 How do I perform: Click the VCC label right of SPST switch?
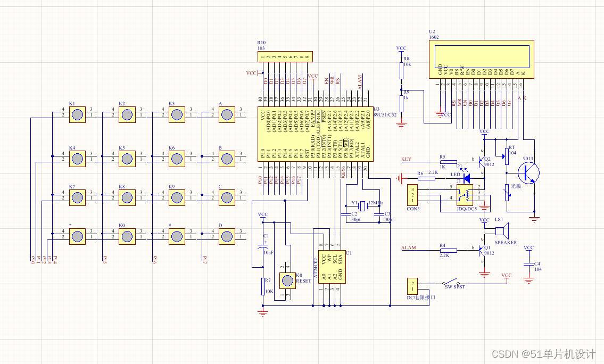tap(507, 276)
